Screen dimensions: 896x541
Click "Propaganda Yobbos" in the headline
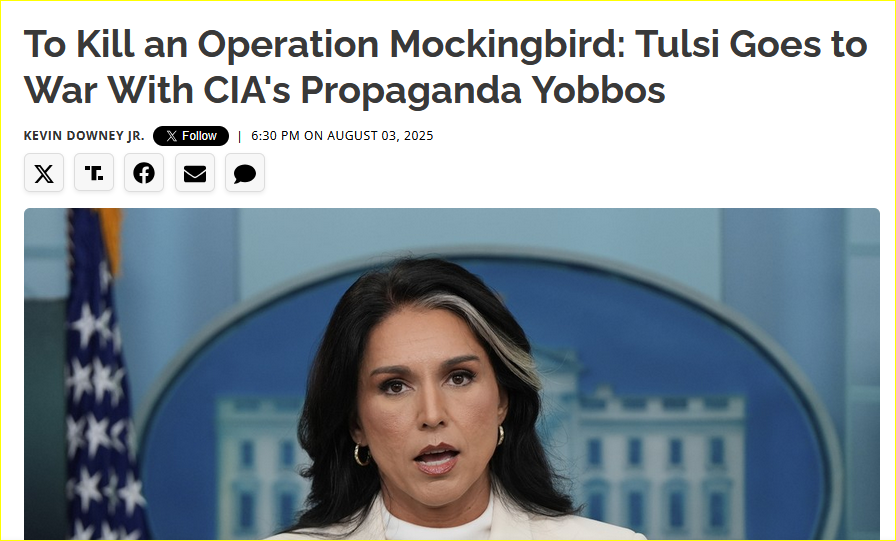pos(483,90)
